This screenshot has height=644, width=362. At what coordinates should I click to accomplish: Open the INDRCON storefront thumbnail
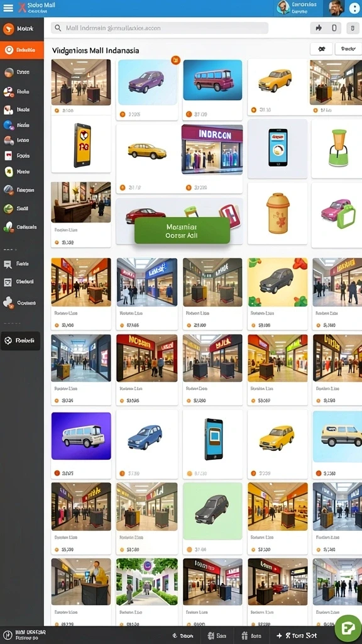[x=212, y=150]
